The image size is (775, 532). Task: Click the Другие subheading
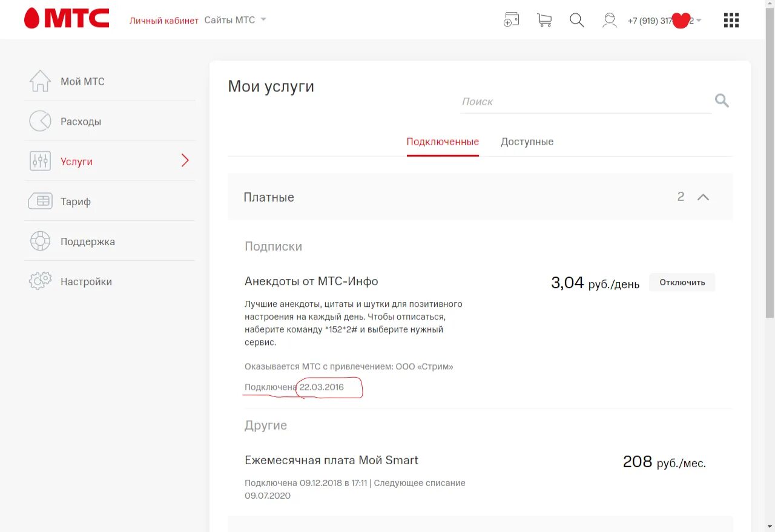pos(266,425)
